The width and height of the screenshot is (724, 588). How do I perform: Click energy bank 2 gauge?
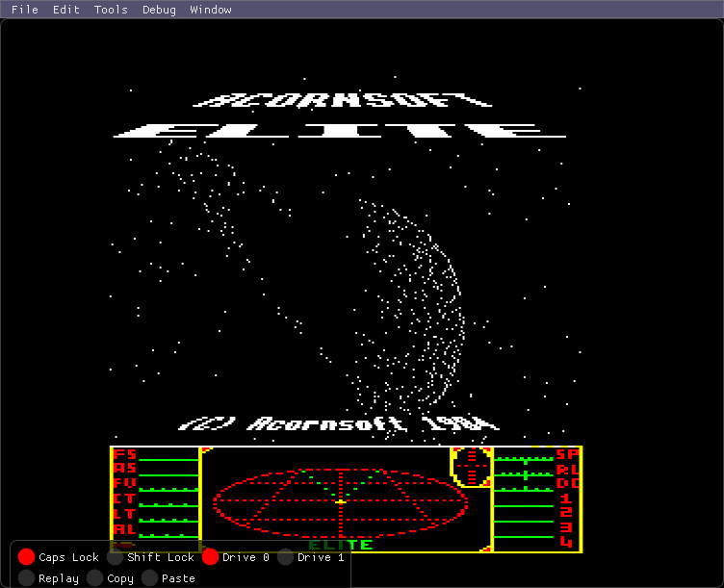[524, 521]
